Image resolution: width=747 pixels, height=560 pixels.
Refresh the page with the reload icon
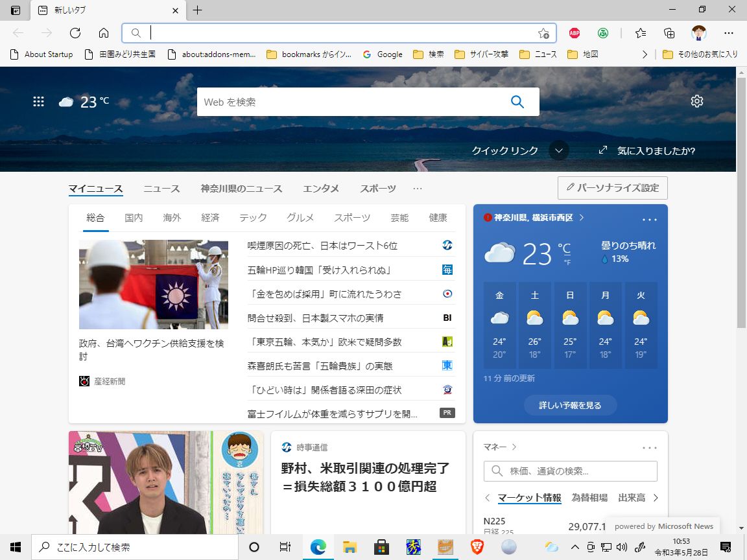[x=75, y=33]
